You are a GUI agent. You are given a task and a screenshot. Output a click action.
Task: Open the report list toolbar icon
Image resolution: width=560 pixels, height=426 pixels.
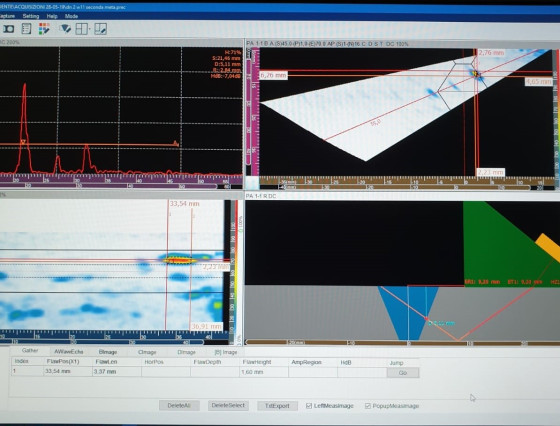[x=26, y=29]
